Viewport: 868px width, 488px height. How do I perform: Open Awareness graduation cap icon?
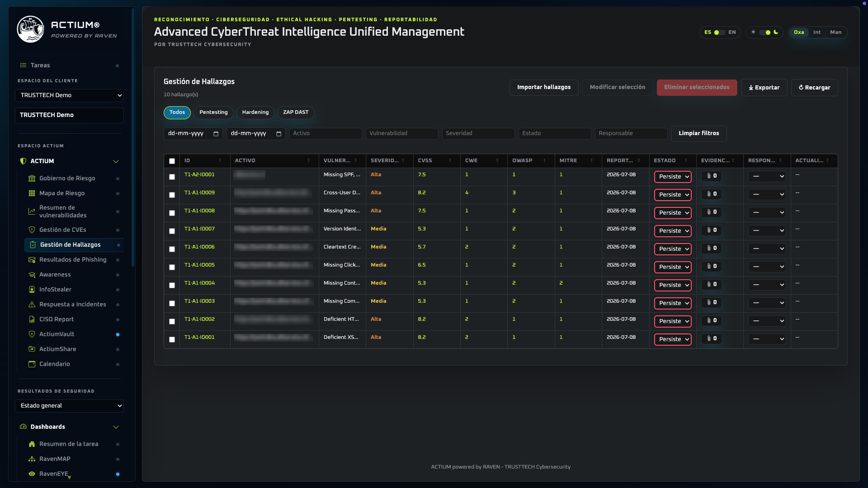(32, 275)
